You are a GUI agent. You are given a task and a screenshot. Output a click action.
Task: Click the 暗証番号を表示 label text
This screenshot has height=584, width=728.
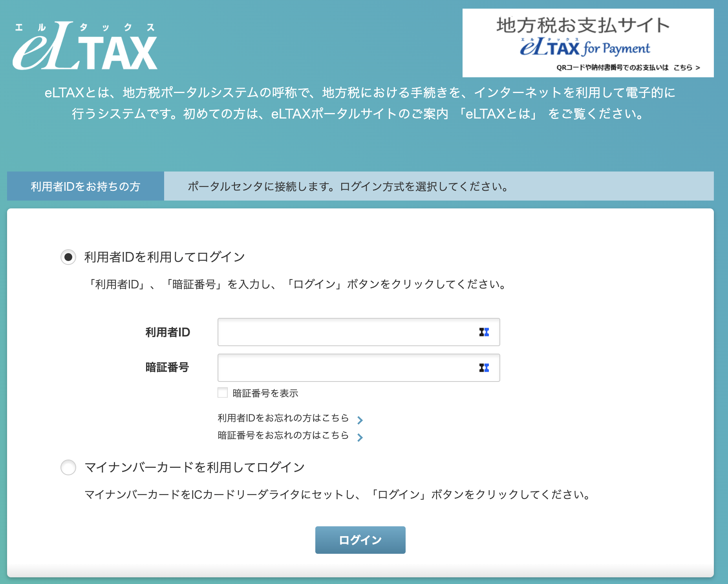[x=265, y=393]
